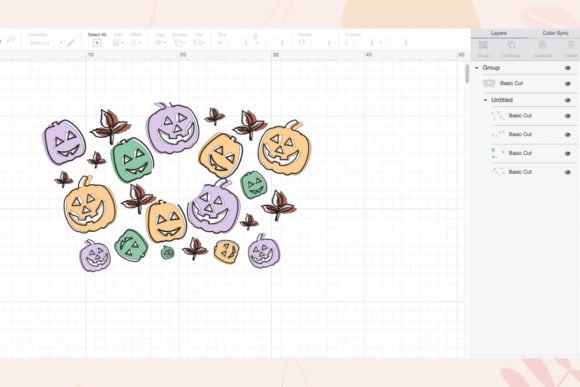Click the Rotate icon in toolbar
580x387 pixels.
tap(302, 43)
